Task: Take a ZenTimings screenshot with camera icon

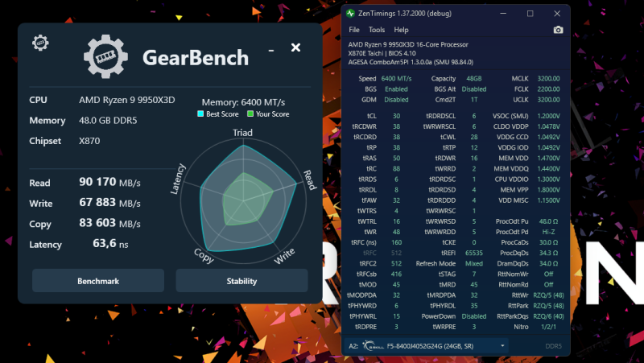Action: tap(558, 30)
